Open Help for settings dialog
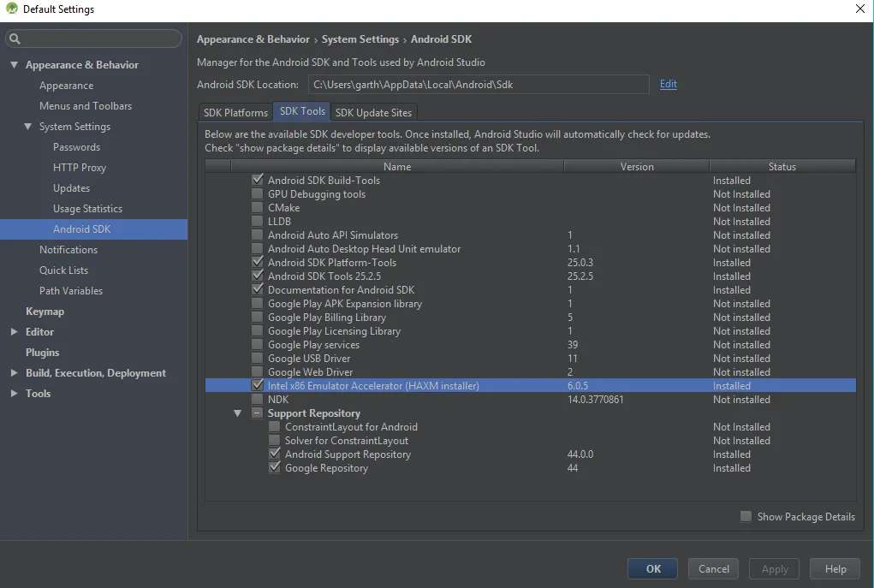 (835, 568)
